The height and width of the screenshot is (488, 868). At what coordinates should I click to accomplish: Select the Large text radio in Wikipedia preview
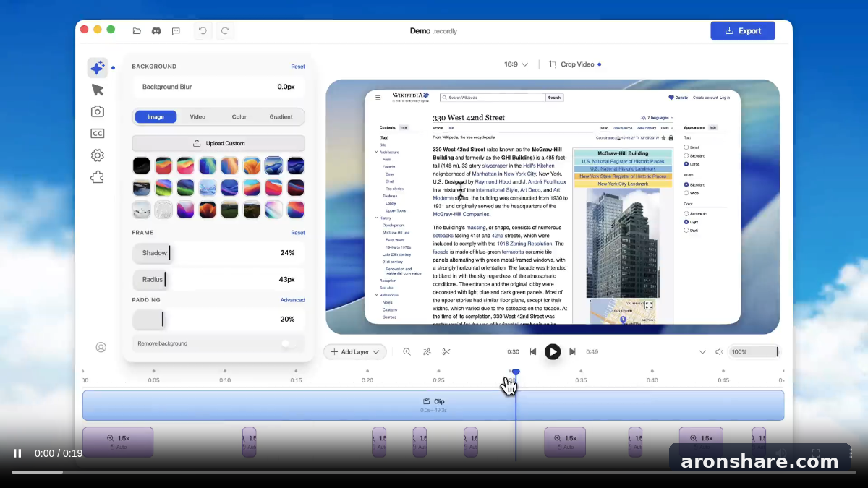coord(686,164)
